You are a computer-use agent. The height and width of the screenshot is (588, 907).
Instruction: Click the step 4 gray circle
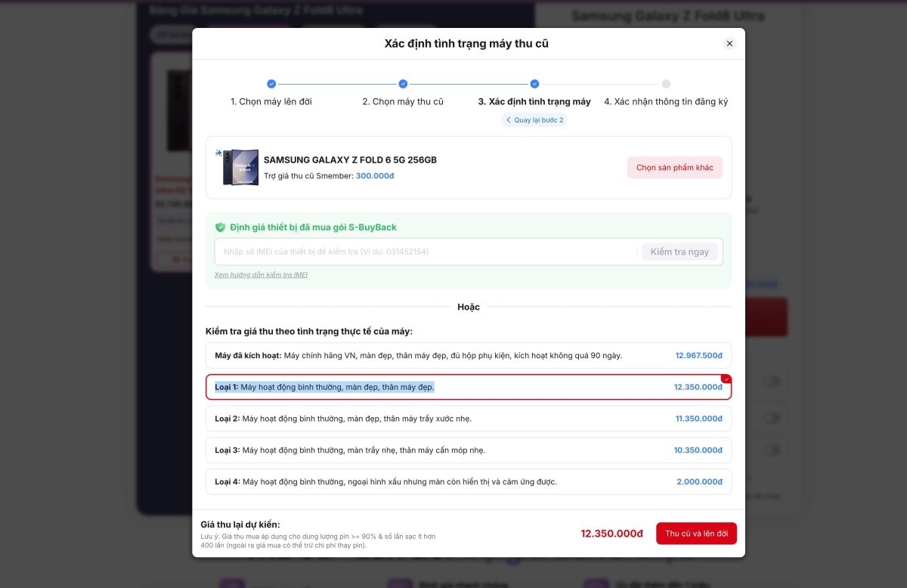coord(666,84)
